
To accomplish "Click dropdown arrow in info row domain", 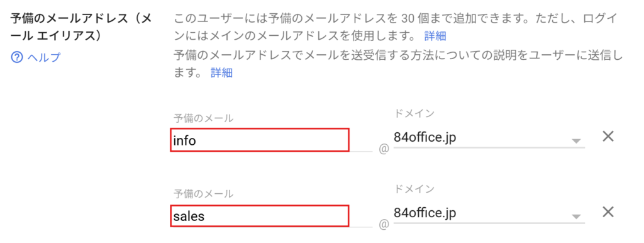I will coord(576,141).
